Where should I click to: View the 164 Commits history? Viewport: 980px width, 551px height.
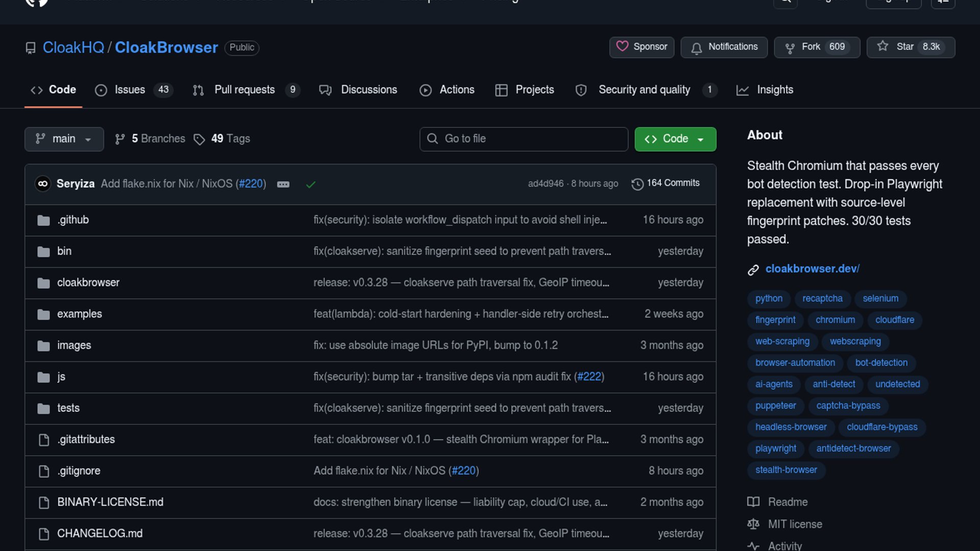[x=666, y=183]
